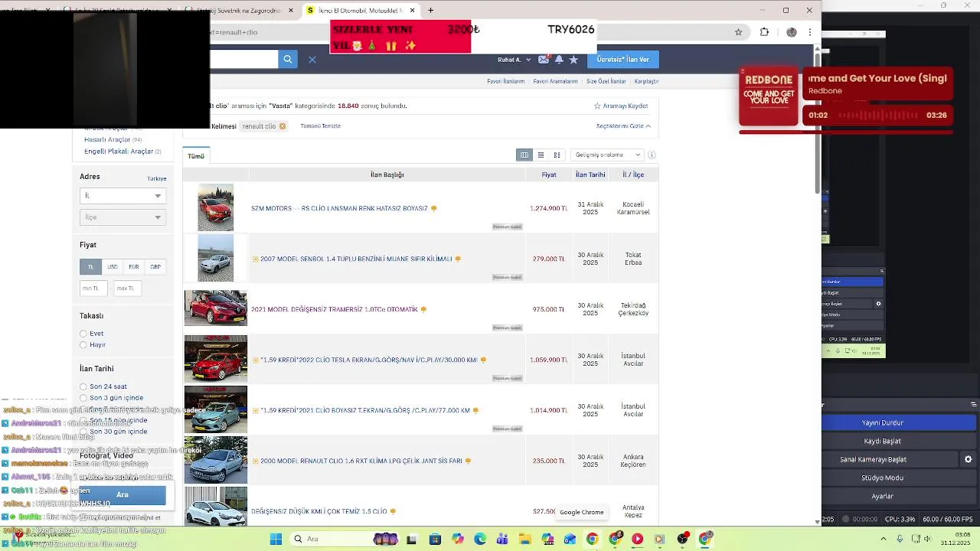The image size is (980, 551).
Task: Click the blue 'Ara' filter button
Action: point(122,495)
